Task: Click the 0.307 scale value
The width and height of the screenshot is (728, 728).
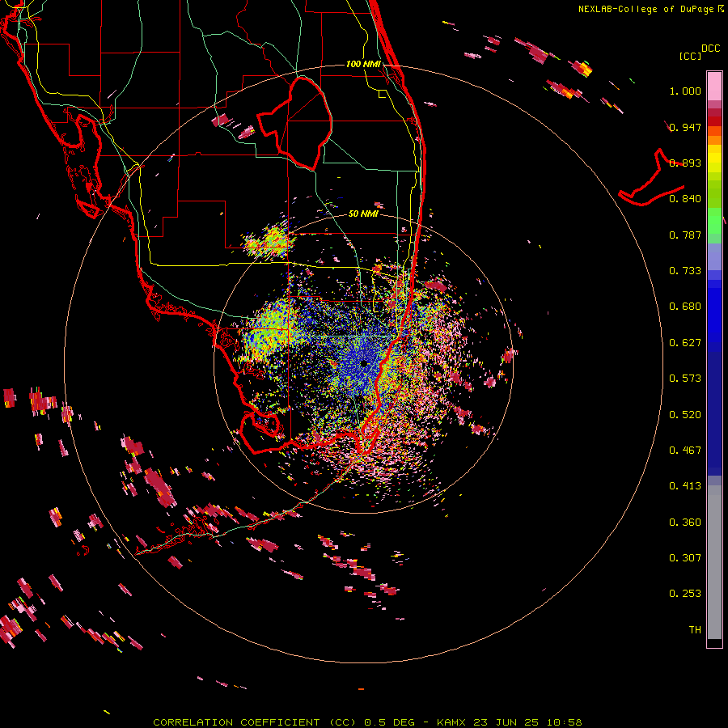Action: click(685, 558)
